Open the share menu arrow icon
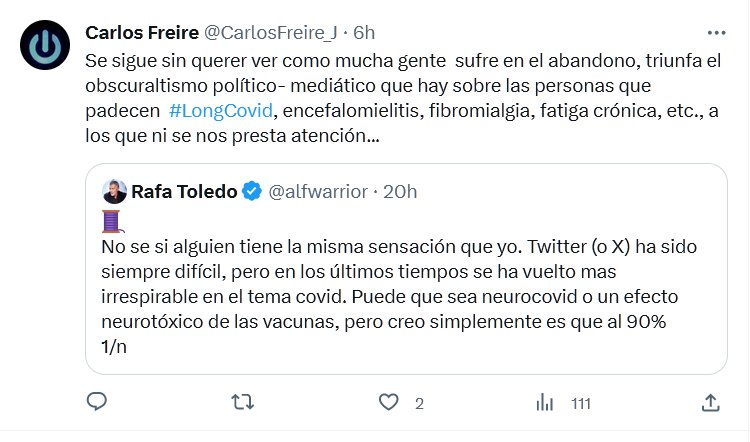This screenshot has width=750, height=442. [x=710, y=402]
